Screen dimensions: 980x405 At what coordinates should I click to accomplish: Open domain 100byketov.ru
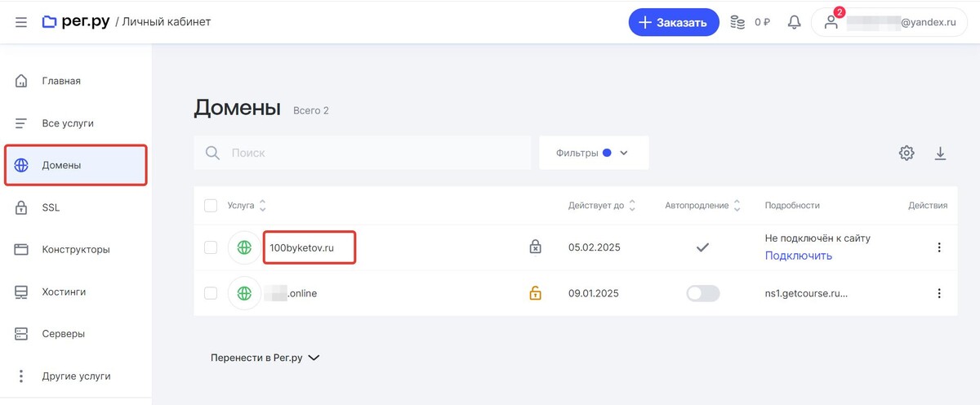coord(301,247)
